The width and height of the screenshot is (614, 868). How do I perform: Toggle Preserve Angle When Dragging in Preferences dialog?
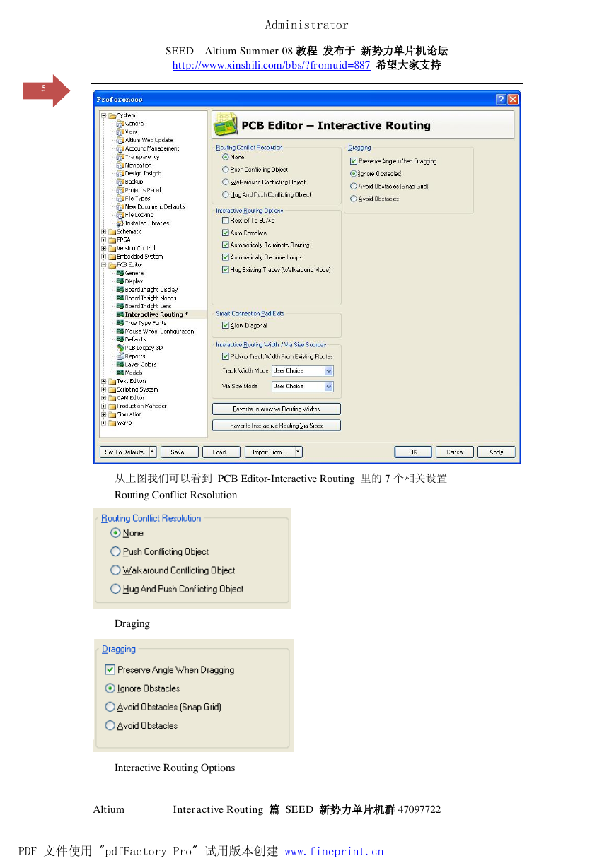click(354, 161)
